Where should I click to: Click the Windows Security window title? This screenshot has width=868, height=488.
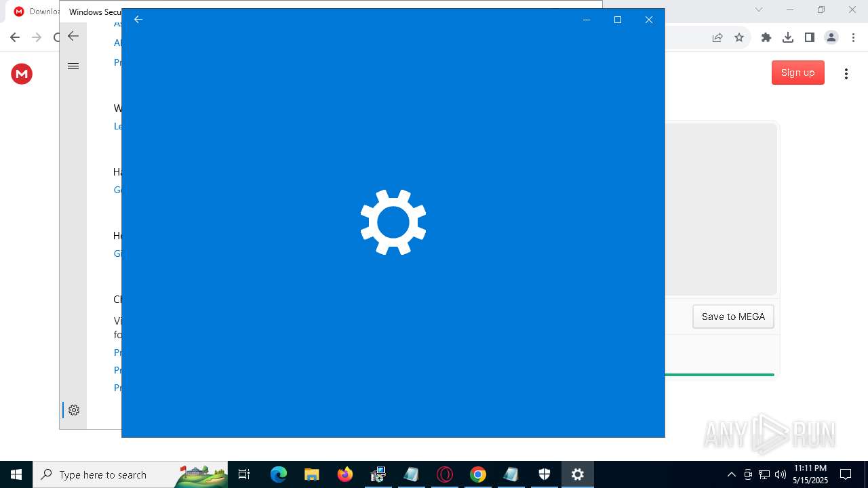click(95, 12)
